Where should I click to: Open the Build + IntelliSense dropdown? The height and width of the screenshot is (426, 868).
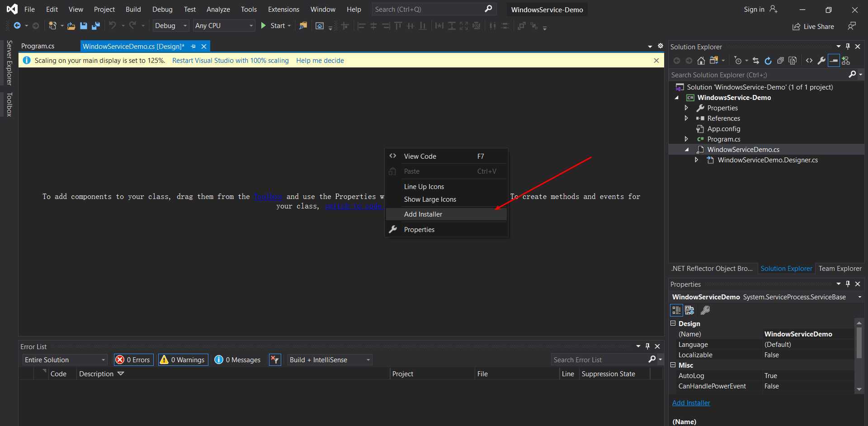[x=330, y=360]
